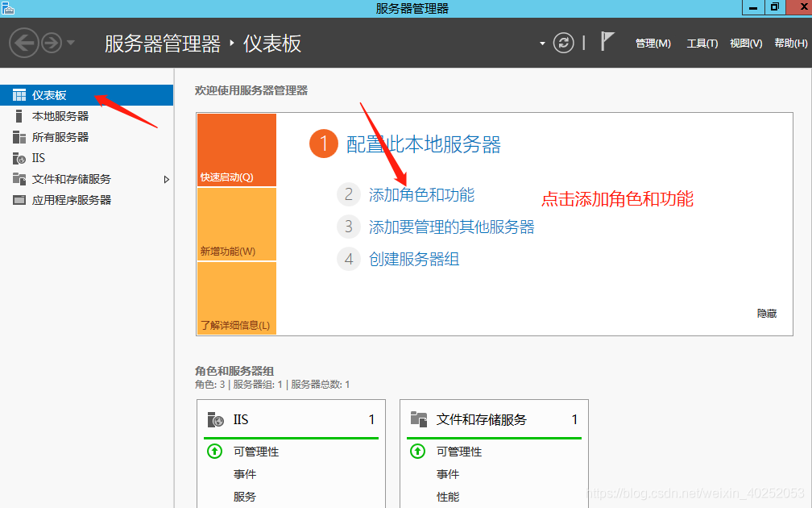Click 可管理性 in the IIS tile

pos(256,452)
